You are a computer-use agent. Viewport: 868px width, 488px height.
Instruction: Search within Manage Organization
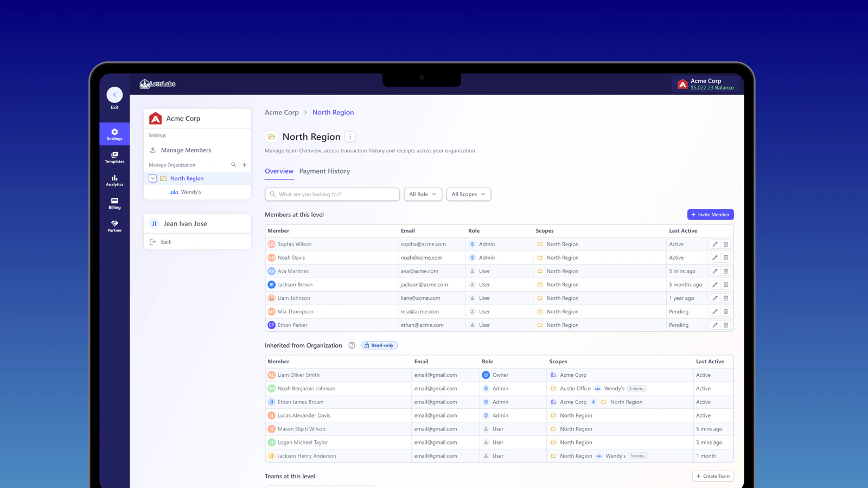(234, 165)
